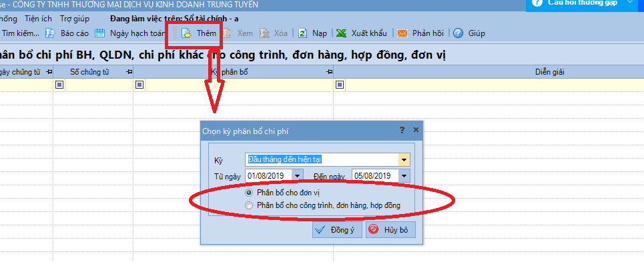Cancel with the Hủy bỏ button
644x262 pixels.
click(390, 229)
